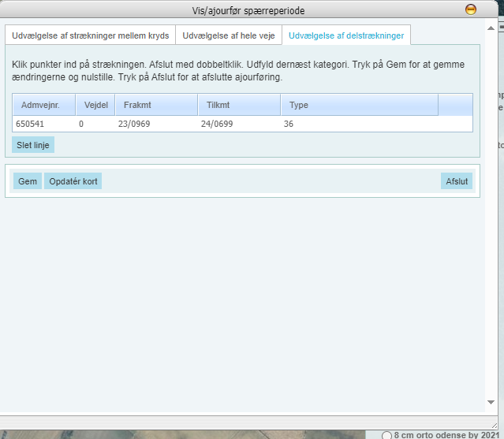The height and width of the screenshot is (439, 504).
Task: Switch to Udvælgelse af strækninger mellem kryds tab
Action: click(x=90, y=36)
